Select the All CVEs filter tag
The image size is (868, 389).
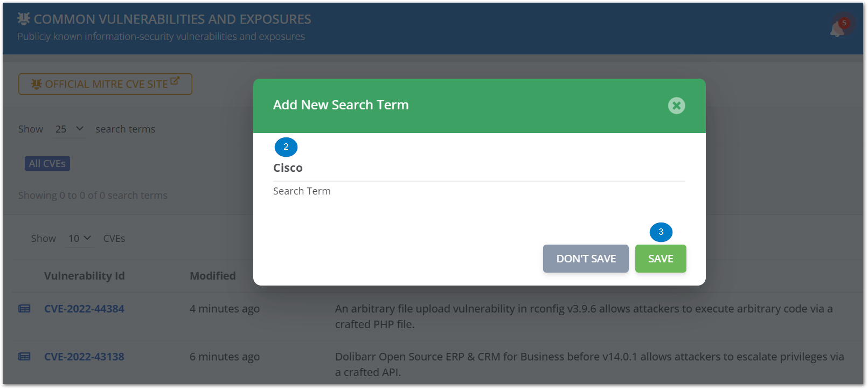(x=47, y=163)
